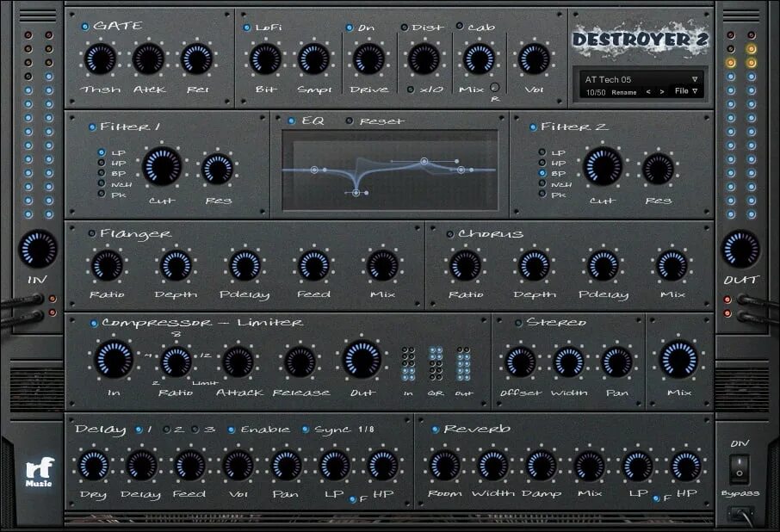This screenshot has height=532, width=780.
Task: Select LP mode in Filter 2
Action: click(x=542, y=152)
